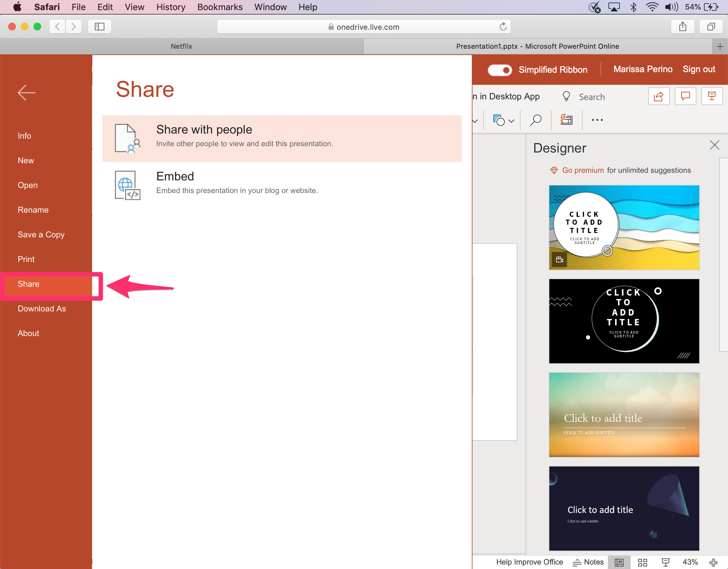Select Open in the sidebar

coord(28,185)
